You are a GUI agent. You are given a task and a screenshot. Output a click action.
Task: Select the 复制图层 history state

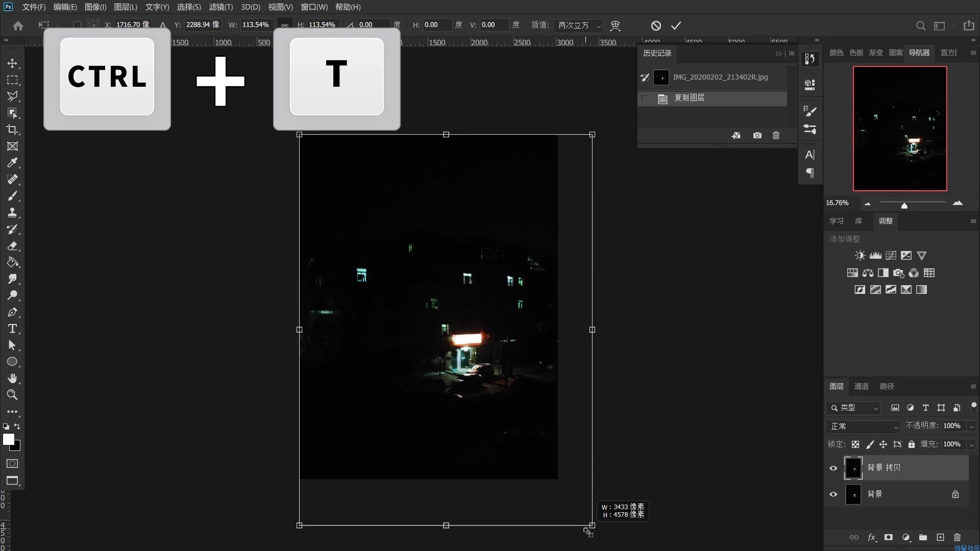click(x=689, y=98)
